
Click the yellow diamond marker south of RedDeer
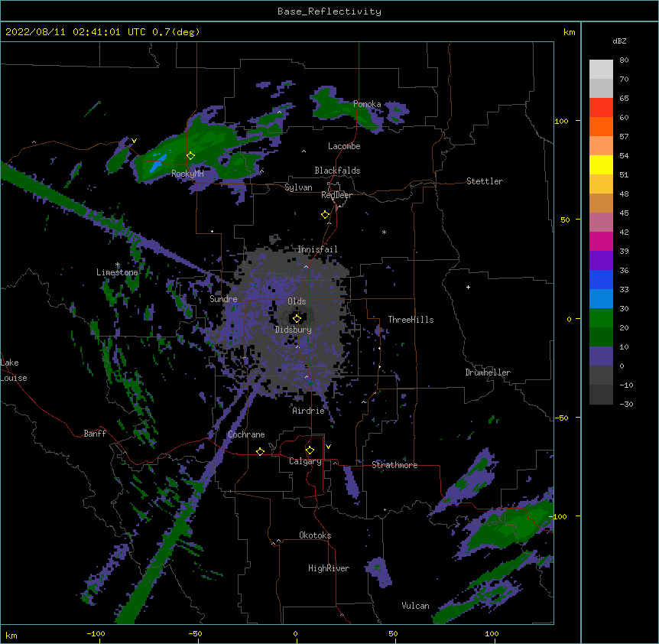pyautogui.click(x=325, y=215)
